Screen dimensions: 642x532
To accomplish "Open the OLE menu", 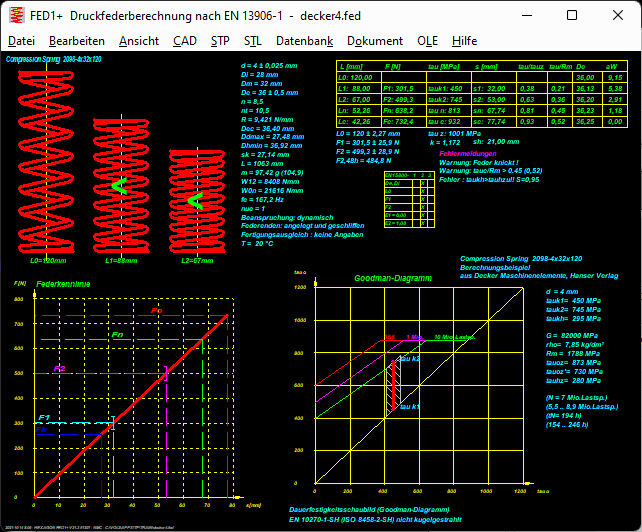I will point(427,41).
